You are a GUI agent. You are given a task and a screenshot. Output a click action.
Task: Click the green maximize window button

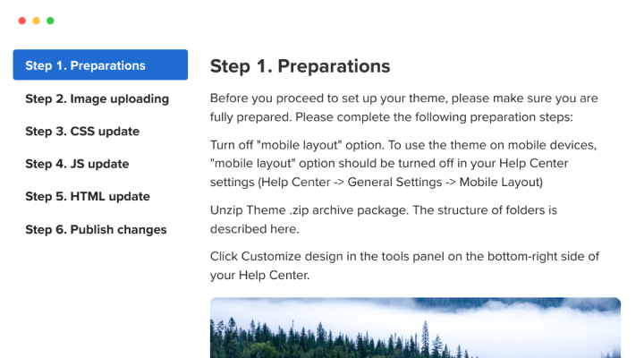(x=50, y=21)
